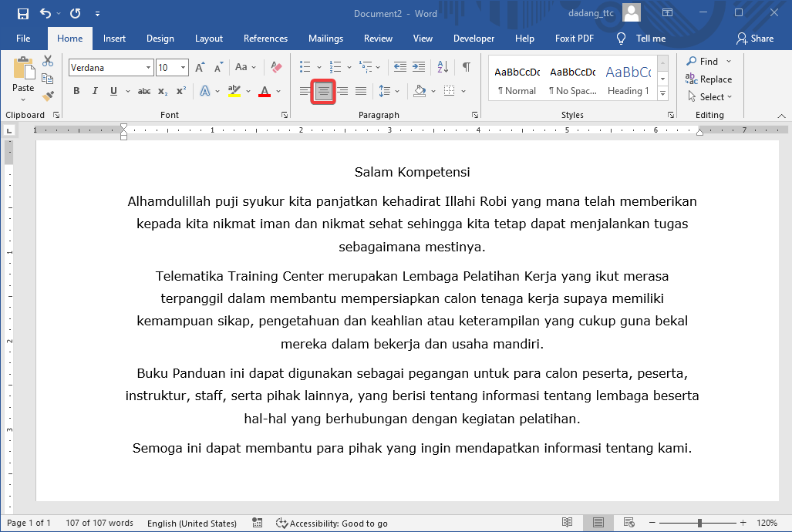
Task: Expand the font size dropdown
Action: tap(183, 68)
